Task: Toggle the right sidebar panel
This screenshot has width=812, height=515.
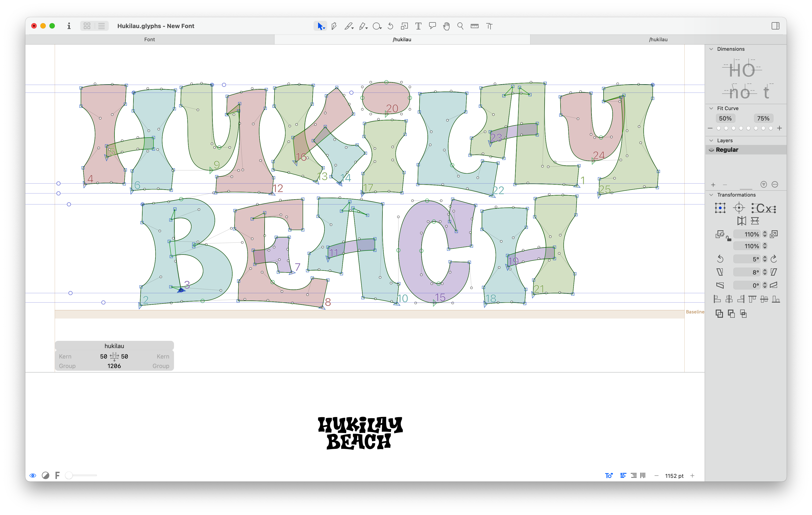Action: [x=775, y=26]
